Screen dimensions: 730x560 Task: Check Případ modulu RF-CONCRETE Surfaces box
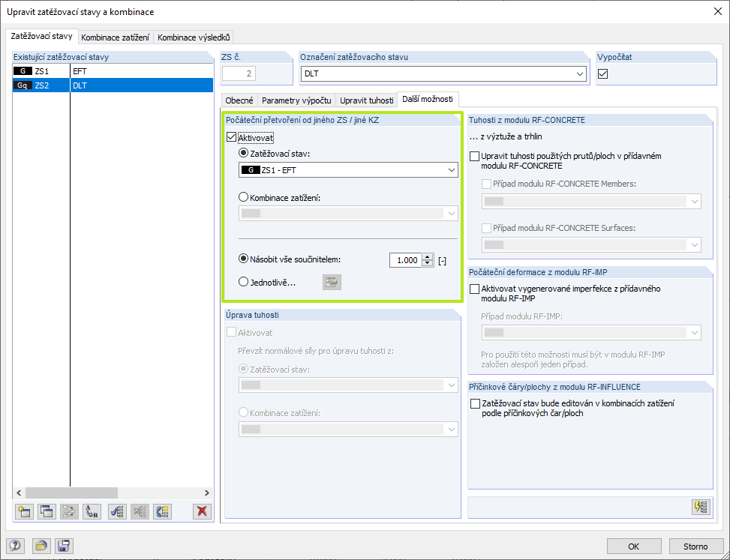pyautogui.click(x=486, y=228)
